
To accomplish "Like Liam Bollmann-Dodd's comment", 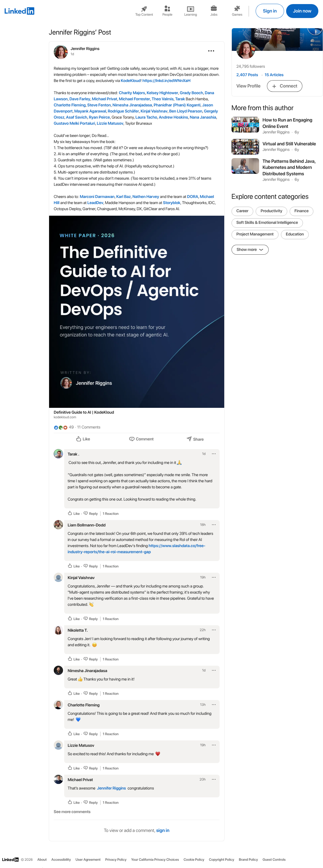I will (74, 566).
